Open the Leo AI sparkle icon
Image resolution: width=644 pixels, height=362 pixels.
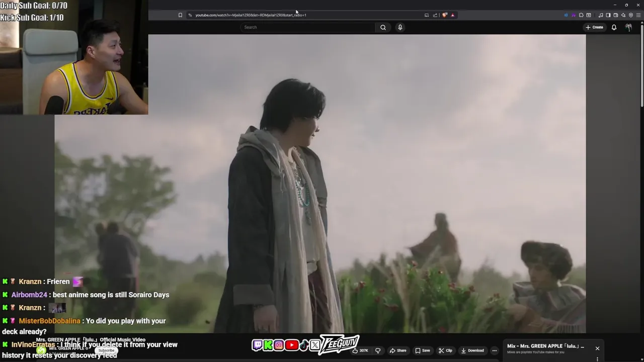point(623,15)
